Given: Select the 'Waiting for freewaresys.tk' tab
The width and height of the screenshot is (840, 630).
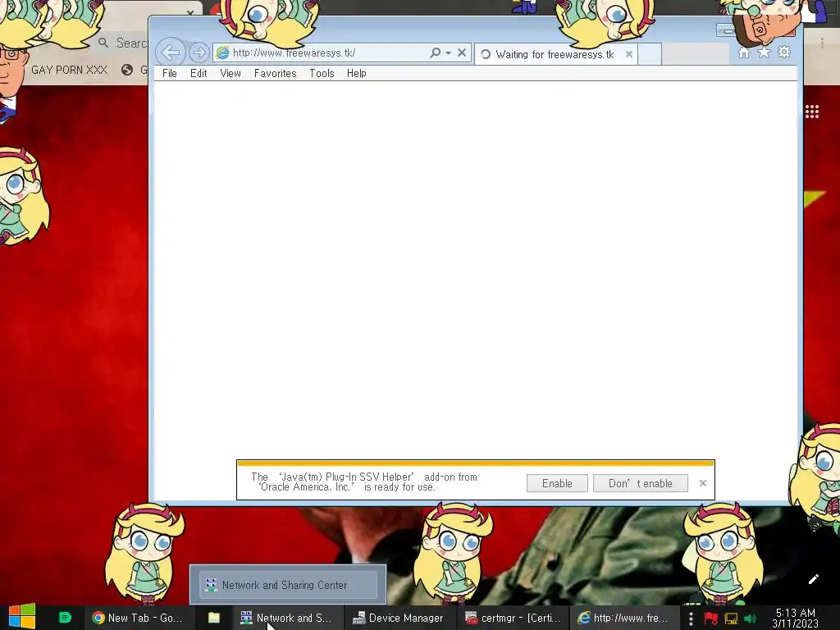Looking at the screenshot, I should point(555,54).
